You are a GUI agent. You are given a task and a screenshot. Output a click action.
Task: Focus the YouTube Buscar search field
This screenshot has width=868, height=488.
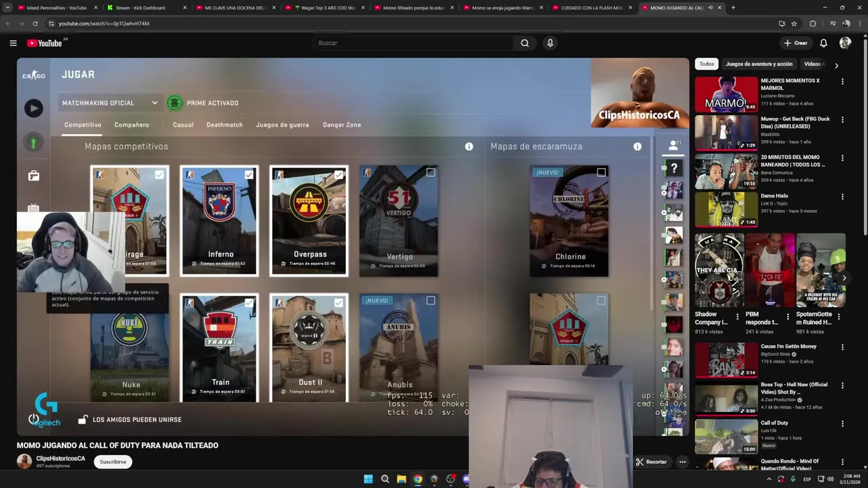click(x=414, y=43)
